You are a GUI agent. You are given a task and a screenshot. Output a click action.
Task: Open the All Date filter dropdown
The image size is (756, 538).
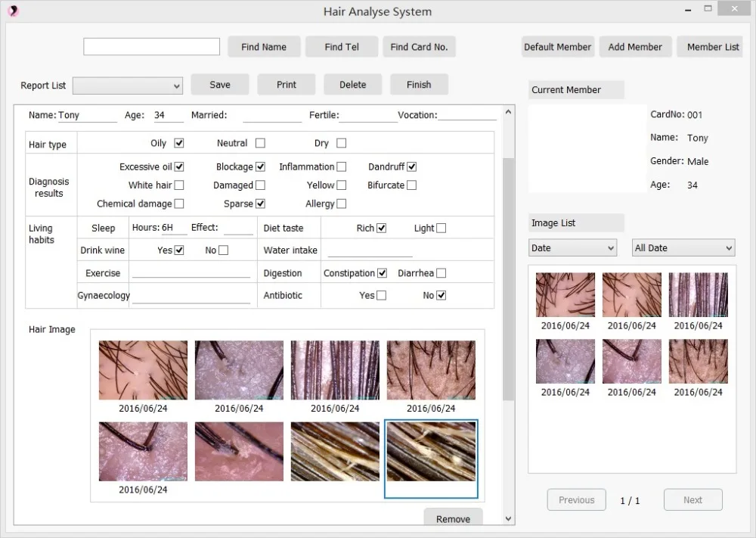pos(683,248)
